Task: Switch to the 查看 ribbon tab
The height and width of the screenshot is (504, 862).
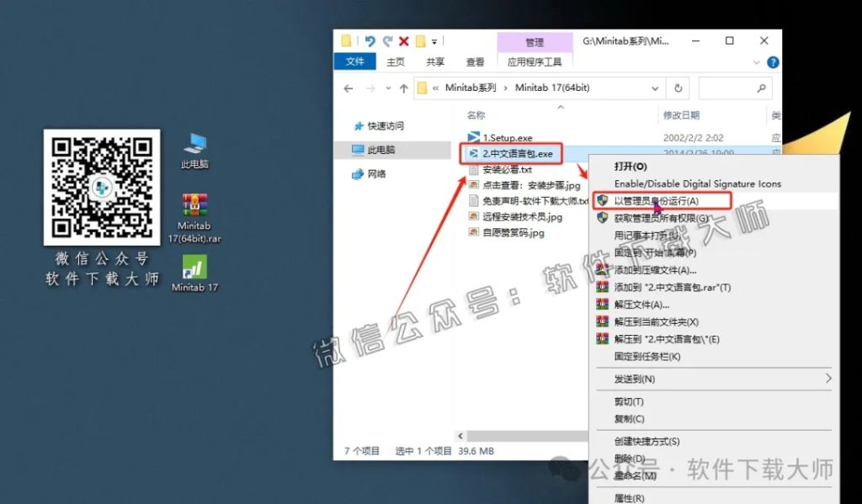Action: coord(475,61)
